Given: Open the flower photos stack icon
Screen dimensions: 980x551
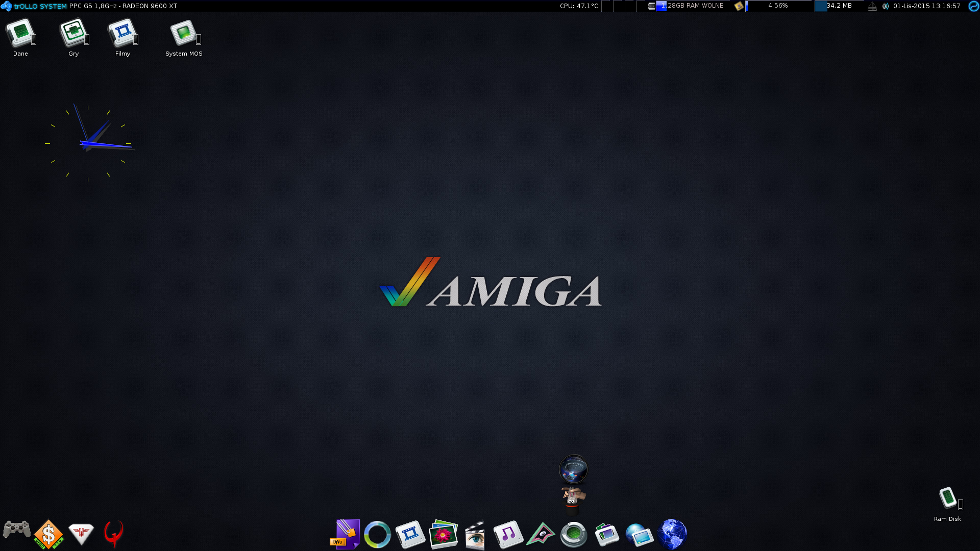Looking at the screenshot, I should 443,534.
